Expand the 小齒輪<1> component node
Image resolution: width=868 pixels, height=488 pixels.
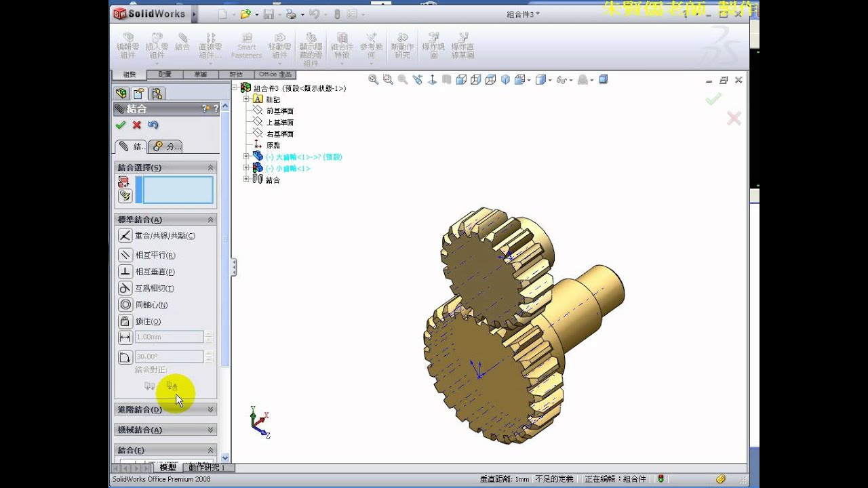click(x=247, y=167)
